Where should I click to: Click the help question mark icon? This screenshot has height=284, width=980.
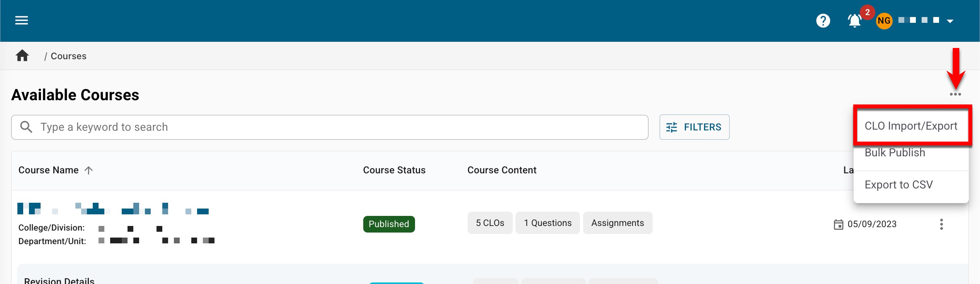point(823,21)
